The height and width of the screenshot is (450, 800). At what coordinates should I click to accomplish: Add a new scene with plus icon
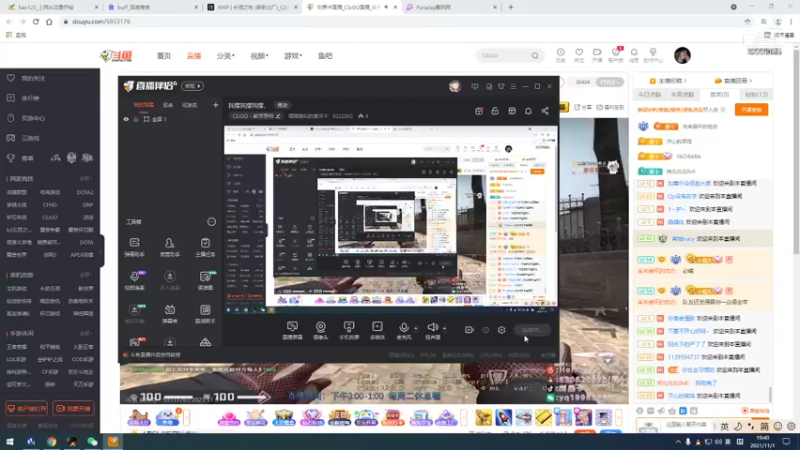pos(215,105)
